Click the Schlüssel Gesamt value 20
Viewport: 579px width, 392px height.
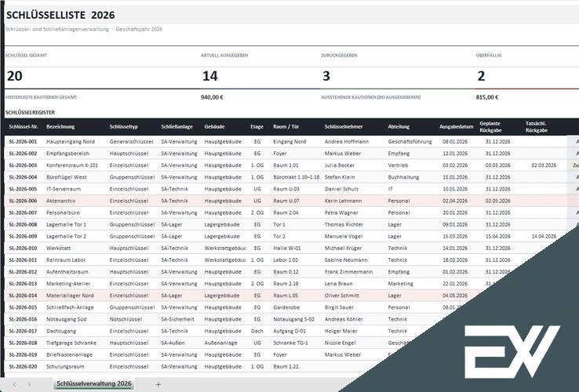[x=15, y=76]
